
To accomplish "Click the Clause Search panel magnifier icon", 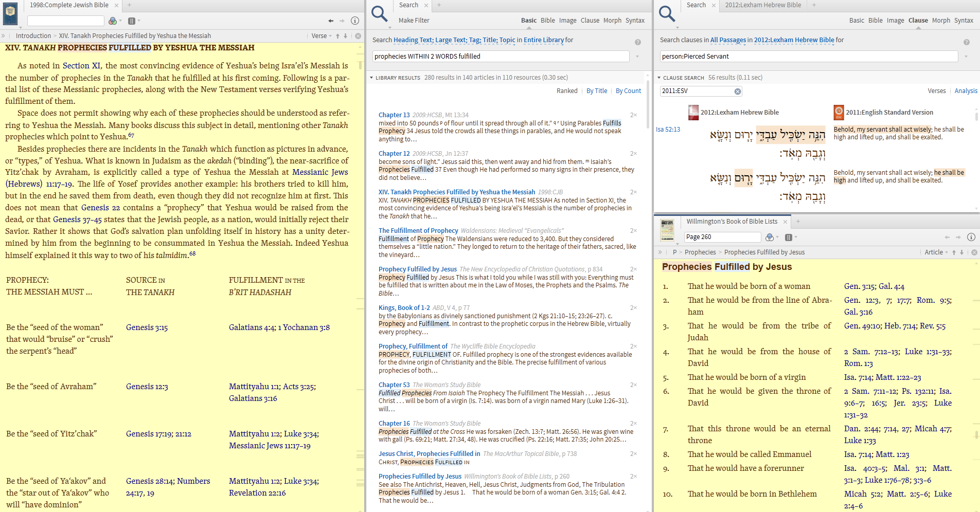I will (x=667, y=13).
